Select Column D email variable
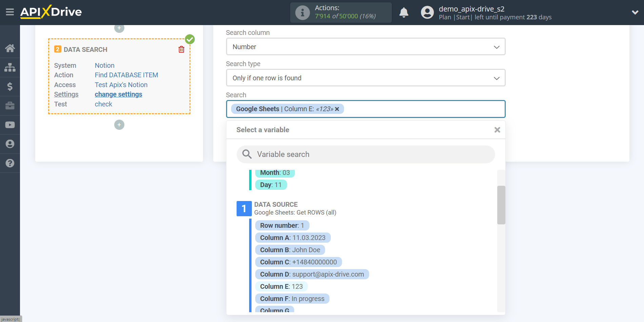The width and height of the screenshot is (644, 322). 312,274
